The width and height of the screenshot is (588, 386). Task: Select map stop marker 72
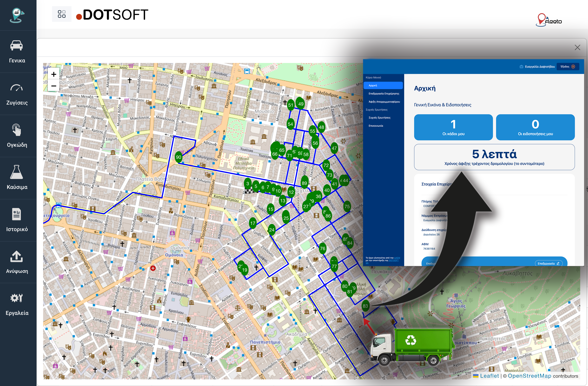[x=326, y=165]
